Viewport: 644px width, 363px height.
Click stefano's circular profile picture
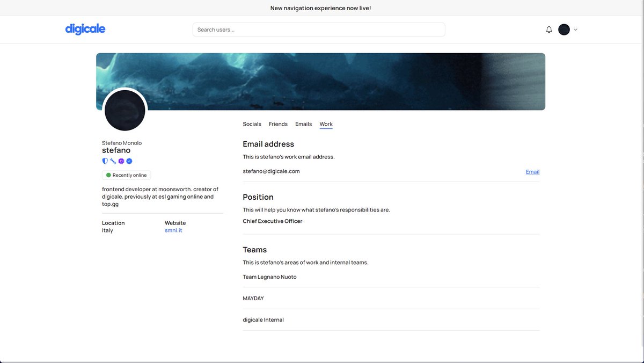coord(125,110)
